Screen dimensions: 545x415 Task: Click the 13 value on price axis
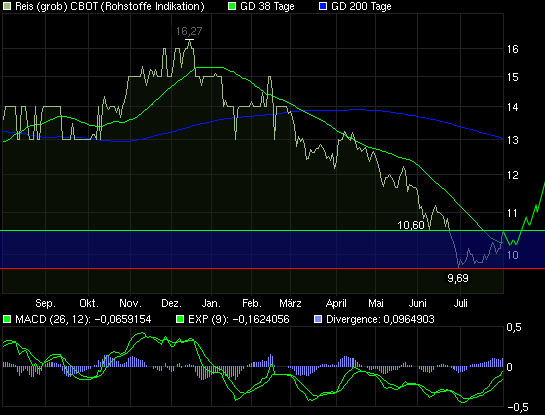point(512,140)
